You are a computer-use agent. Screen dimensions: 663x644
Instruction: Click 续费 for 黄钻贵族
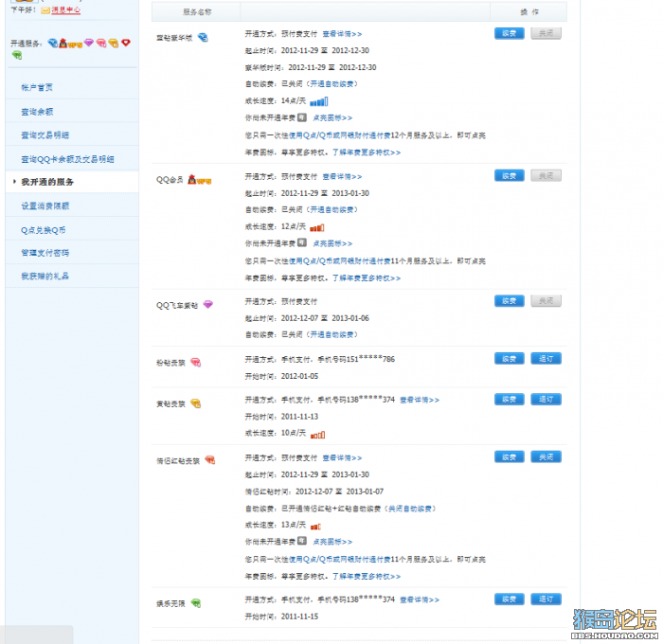(x=510, y=399)
